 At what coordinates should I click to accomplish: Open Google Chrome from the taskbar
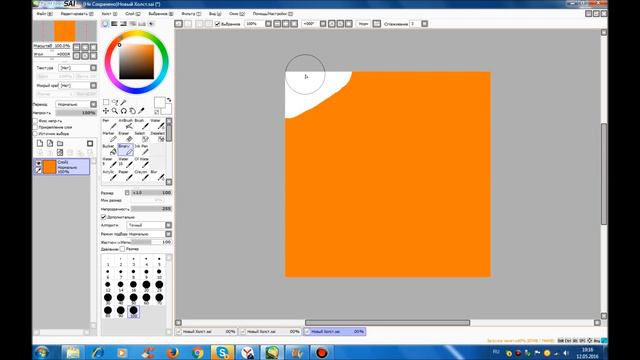click(x=198, y=352)
